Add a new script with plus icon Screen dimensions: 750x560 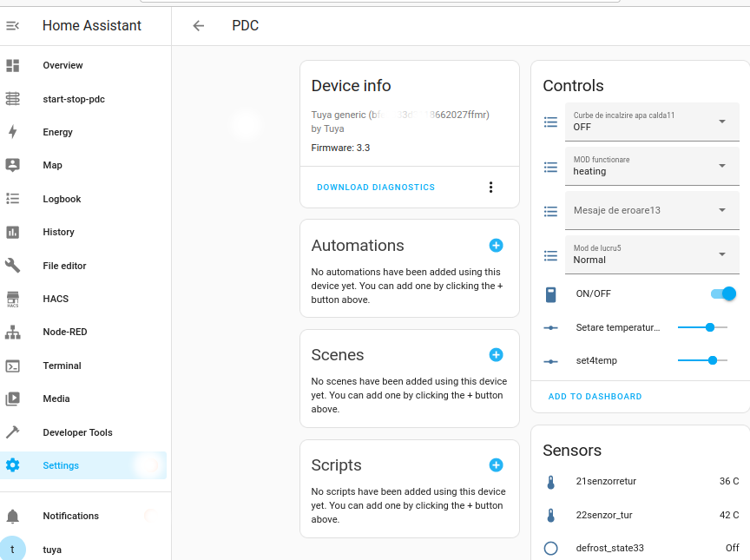496,465
